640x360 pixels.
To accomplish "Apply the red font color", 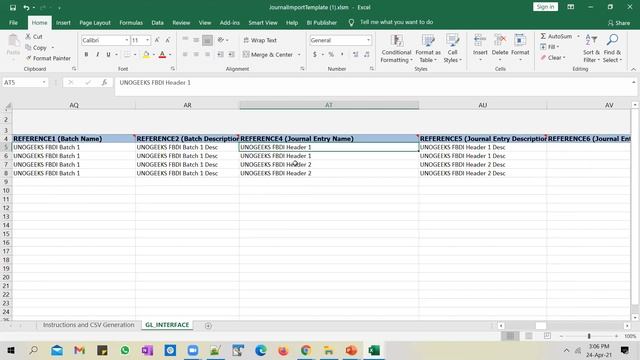I will coord(162,54).
